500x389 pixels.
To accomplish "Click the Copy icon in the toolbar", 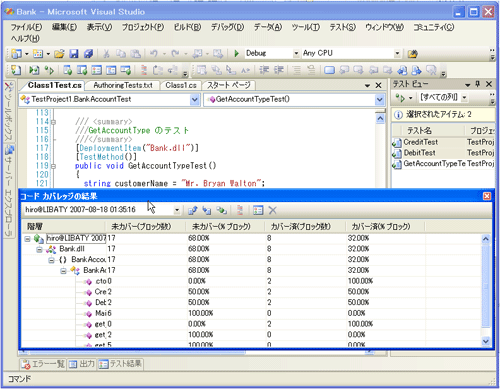I will [121, 54].
